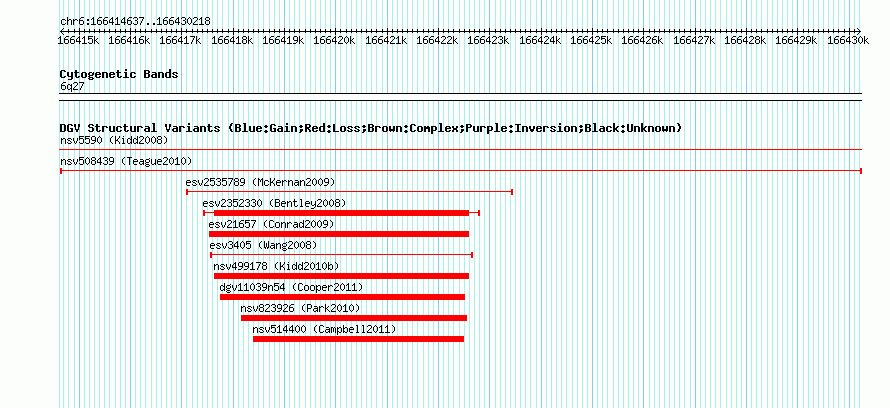This screenshot has height=408, width=890.
Task: Click the 166427k ruler tick label
Action: tap(694, 40)
